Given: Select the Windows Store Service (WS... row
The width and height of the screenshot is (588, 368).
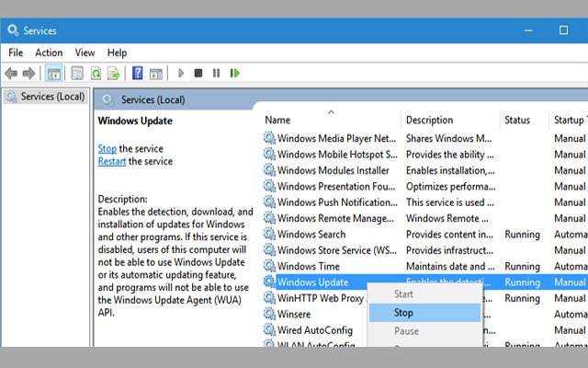Looking at the screenshot, I should pyautogui.click(x=337, y=250).
